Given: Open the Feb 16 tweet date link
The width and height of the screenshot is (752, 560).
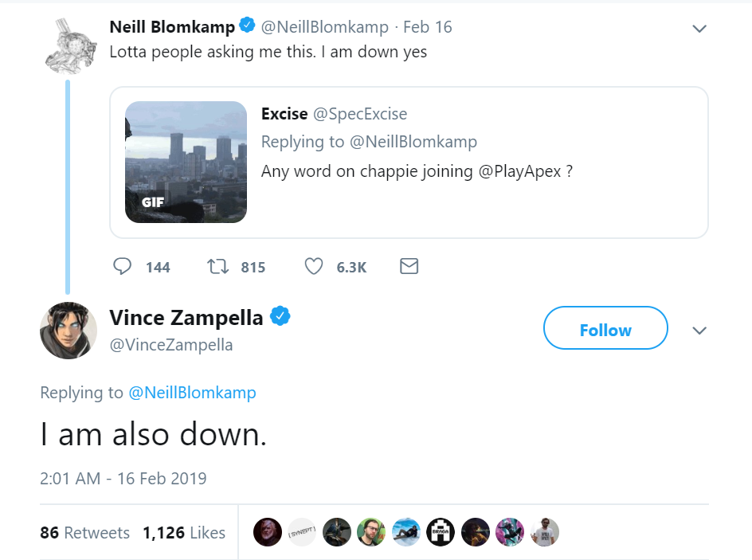Looking at the screenshot, I should 427,27.
